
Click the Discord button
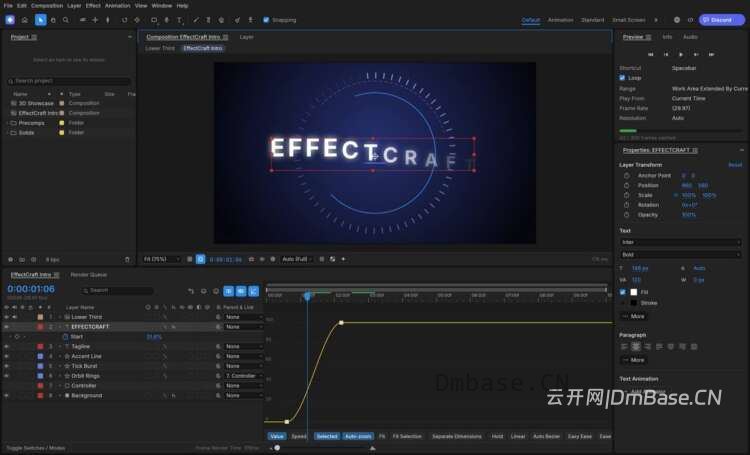pos(722,20)
